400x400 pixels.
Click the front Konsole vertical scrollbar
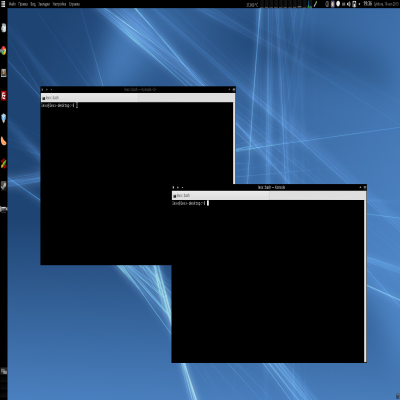[365, 281]
